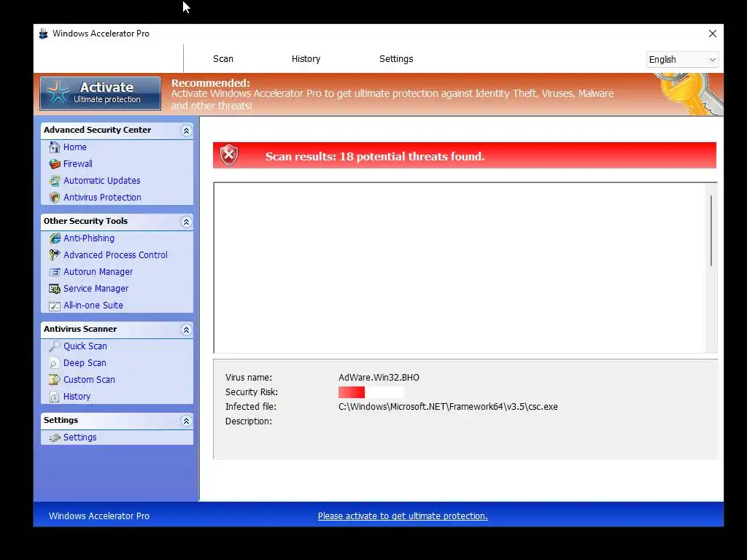Click the red shield X icon in scan results
The width and height of the screenshot is (747, 560).
tap(228, 155)
